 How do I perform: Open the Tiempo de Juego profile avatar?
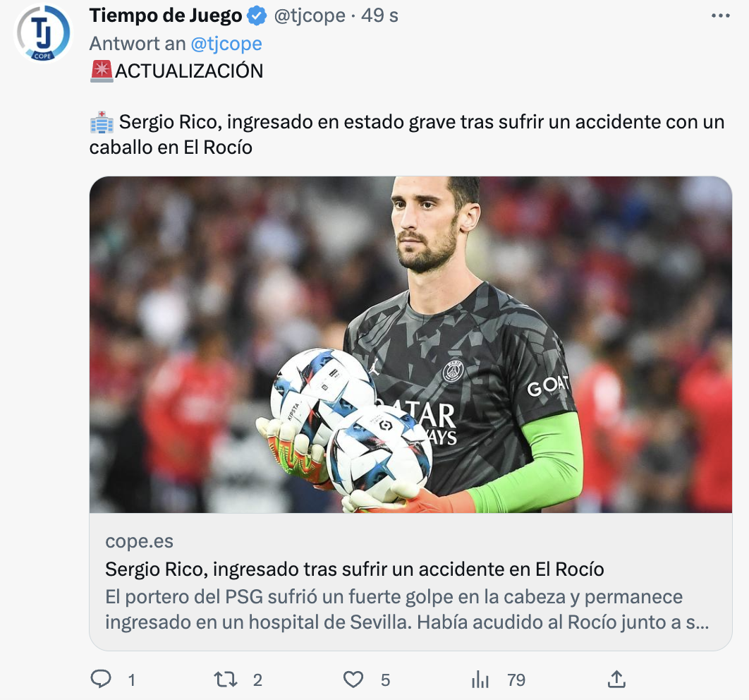[44, 33]
